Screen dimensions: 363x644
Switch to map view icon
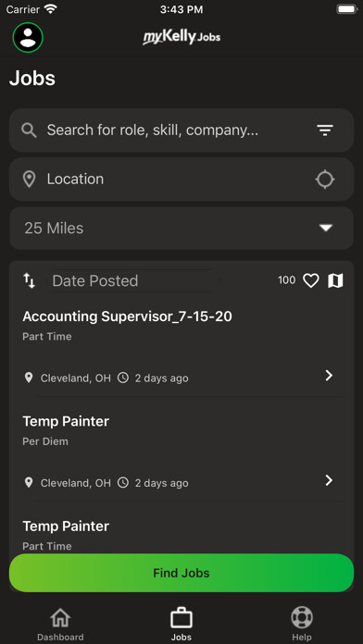[x=335, y=281]
